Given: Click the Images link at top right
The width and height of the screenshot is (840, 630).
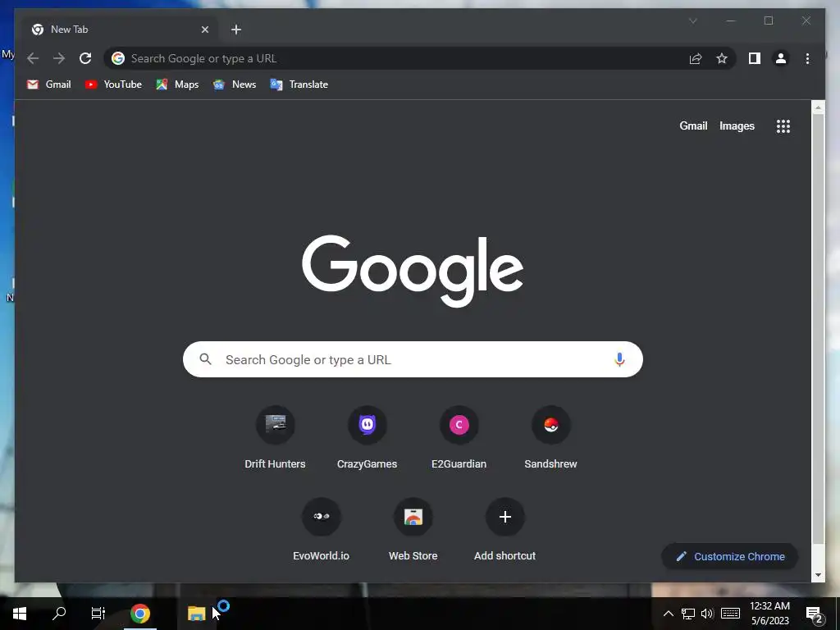Looking at the screenshot, I should pos(737,126).
